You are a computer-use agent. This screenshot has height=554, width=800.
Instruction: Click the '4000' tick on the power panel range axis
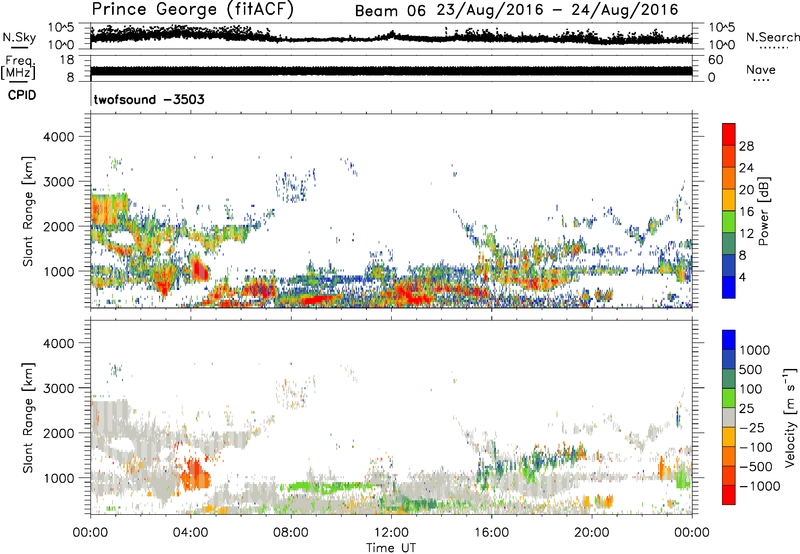click(x=59, y=137)
